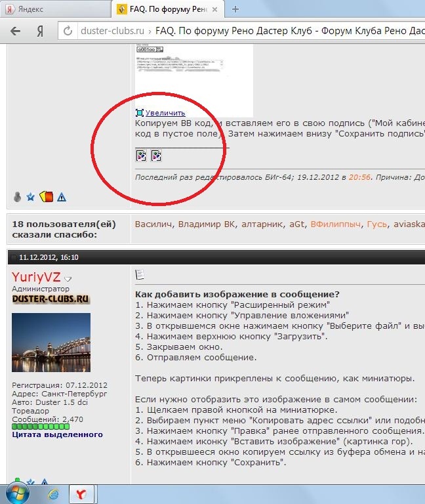Viewport: 425px width, 504px height.
Task: Open the second attached file icon
Action: pos(156,156)
